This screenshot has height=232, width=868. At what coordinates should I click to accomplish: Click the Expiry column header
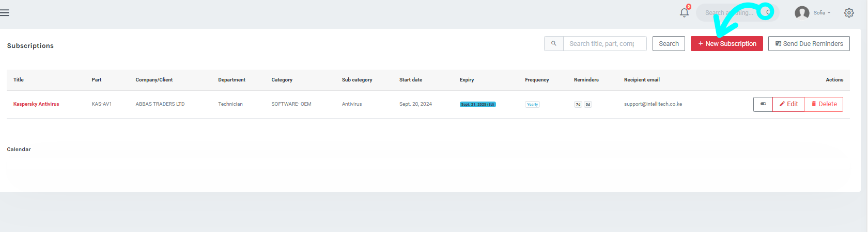point(467,80)
